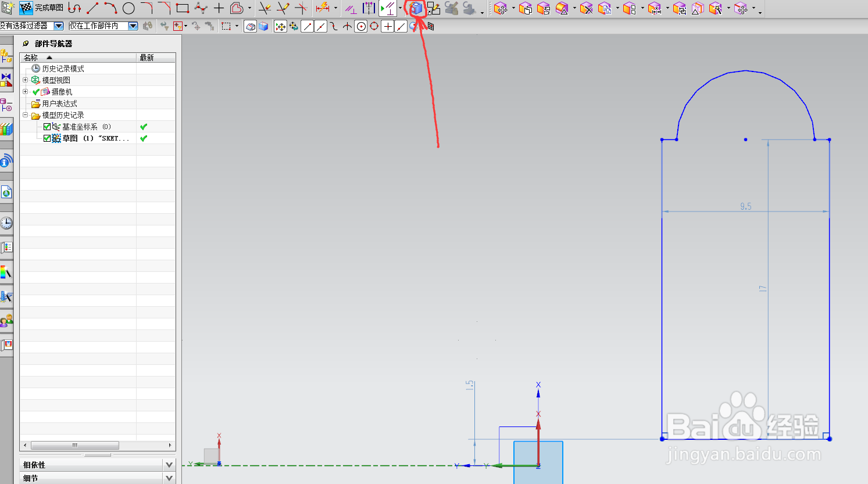The width and height of the screenshot is (868, 484).
Task: Select the Fillet tool with dashed corner
Action: click(x=147, y=8)
